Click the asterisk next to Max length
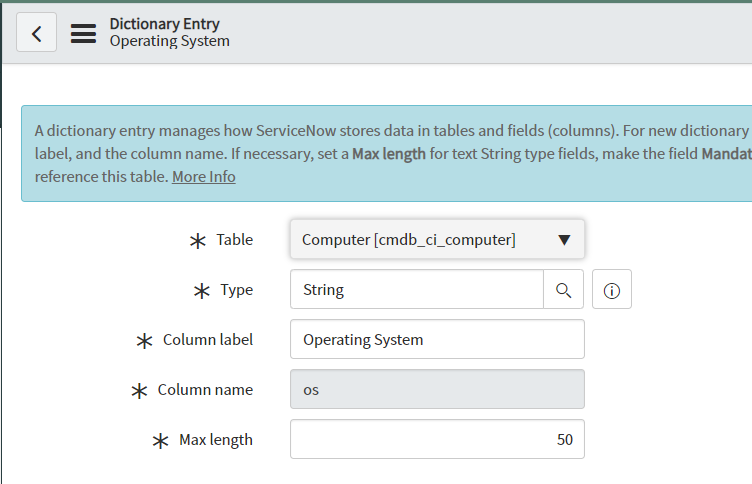Screen dimensions: 752x484 tap(160, 440)
